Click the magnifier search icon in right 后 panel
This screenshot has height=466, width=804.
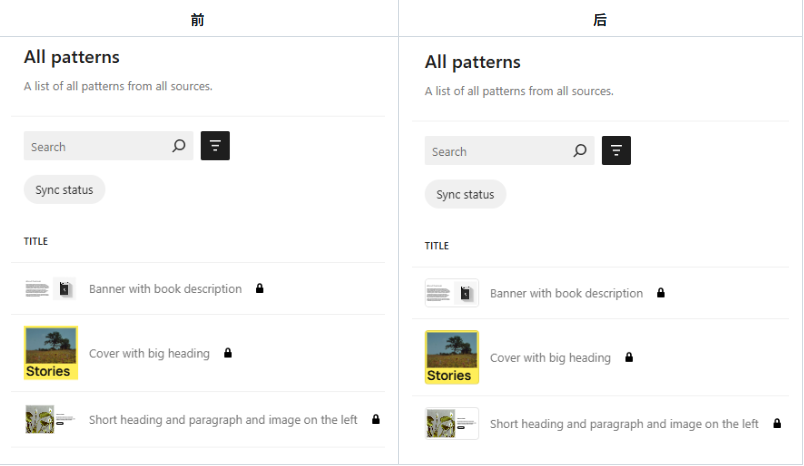580,151
